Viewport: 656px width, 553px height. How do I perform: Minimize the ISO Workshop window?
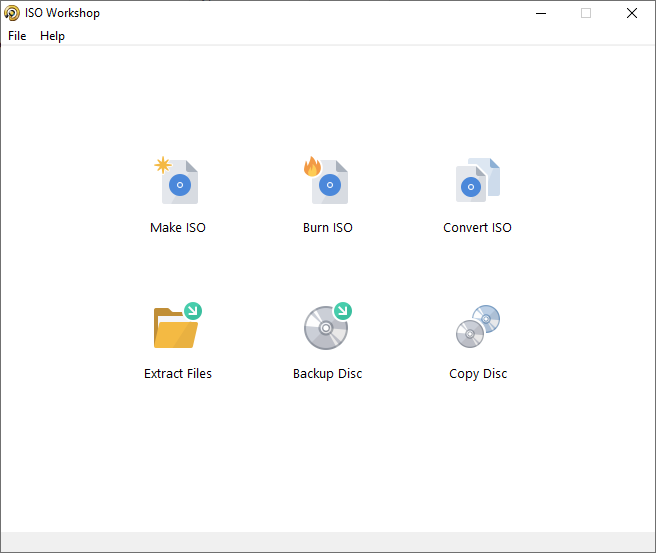(541, 13)
